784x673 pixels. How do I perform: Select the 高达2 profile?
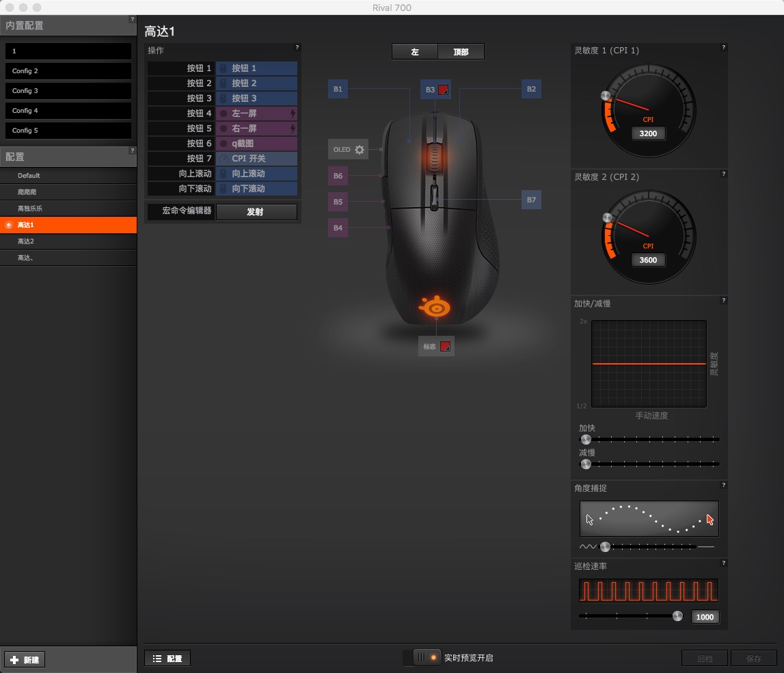coord(68,241)
